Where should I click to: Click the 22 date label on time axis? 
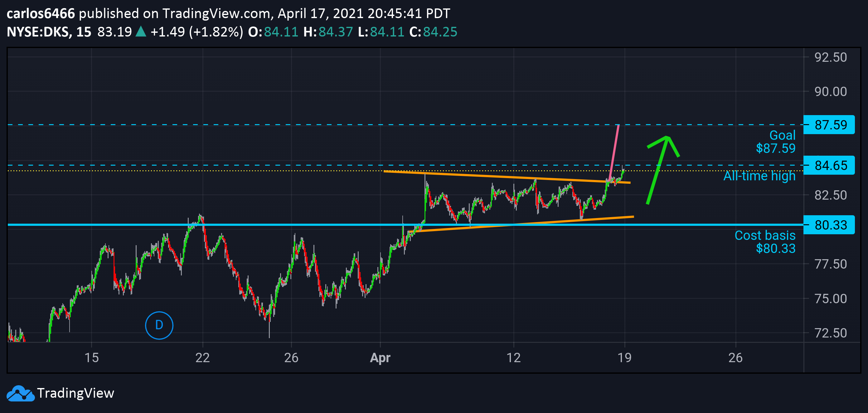click(202, 358)
